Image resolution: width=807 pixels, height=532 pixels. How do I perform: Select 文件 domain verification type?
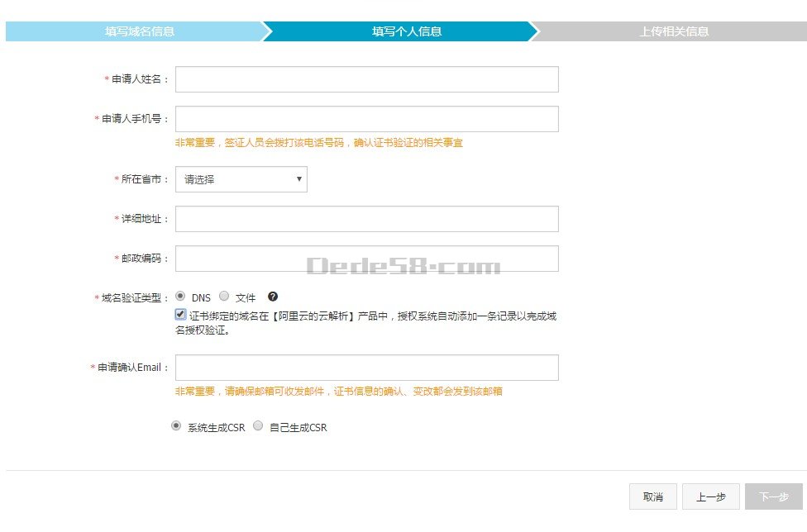[224, 296]
